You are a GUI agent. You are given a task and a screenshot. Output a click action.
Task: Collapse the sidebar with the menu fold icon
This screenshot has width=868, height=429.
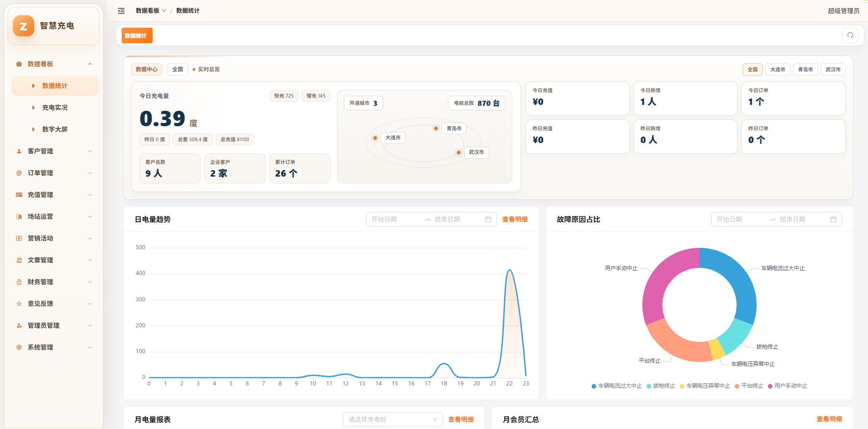click(121, 11)
